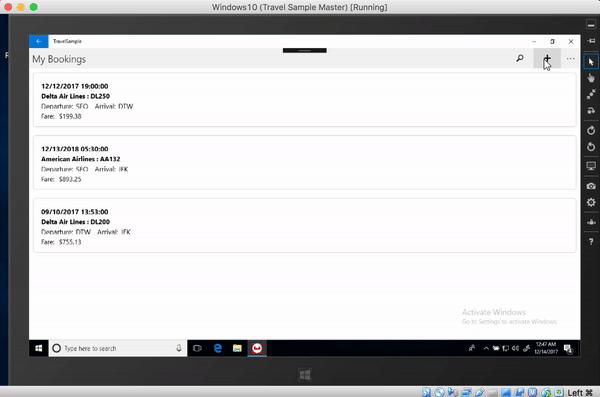Rotate simulator clockwise
The image size is (600, 397).
[591, 130]
